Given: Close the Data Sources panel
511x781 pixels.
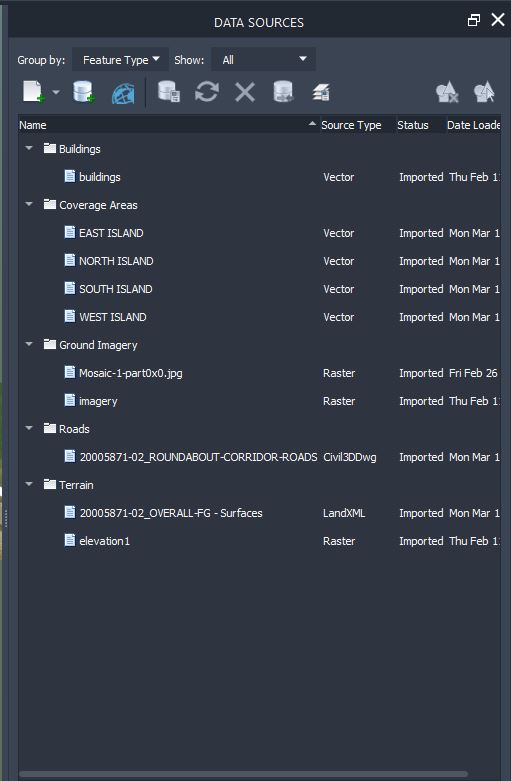Looking at the screenshot, I should tap(498, 19).
